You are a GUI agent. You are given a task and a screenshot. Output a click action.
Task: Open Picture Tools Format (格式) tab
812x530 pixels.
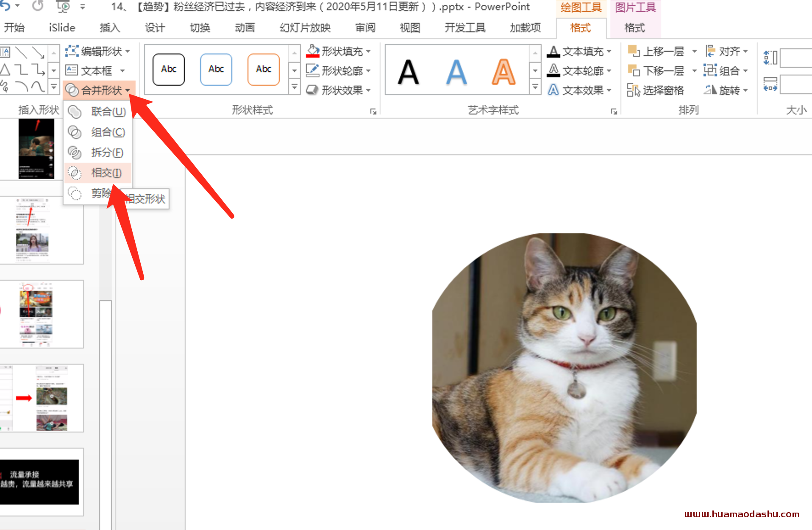click(634, 28)
